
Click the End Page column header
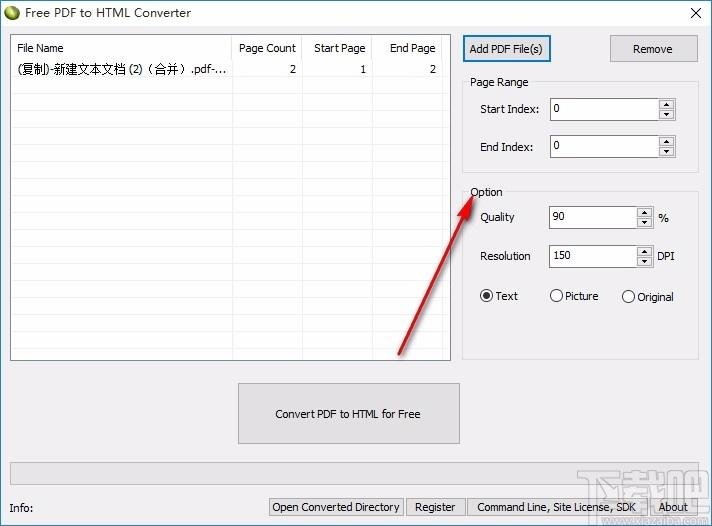(407, 48)
